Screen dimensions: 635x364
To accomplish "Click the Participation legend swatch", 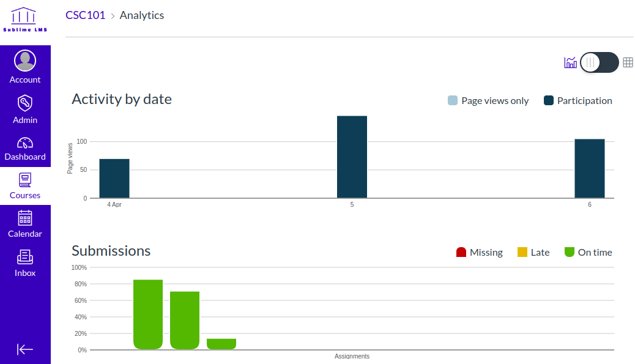I will [x=549, y=101].
